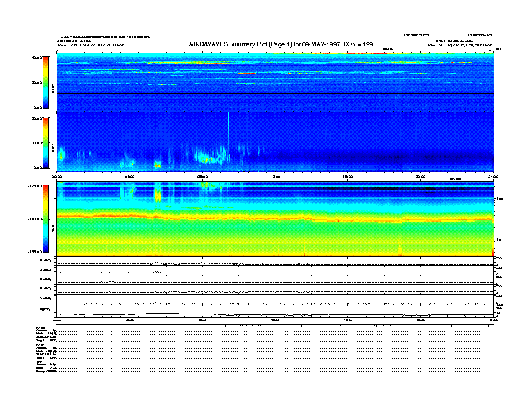The image size is (532, 411).
Task: Click the WIND/WAVES Summary Plot title
Action: point(280,44)
